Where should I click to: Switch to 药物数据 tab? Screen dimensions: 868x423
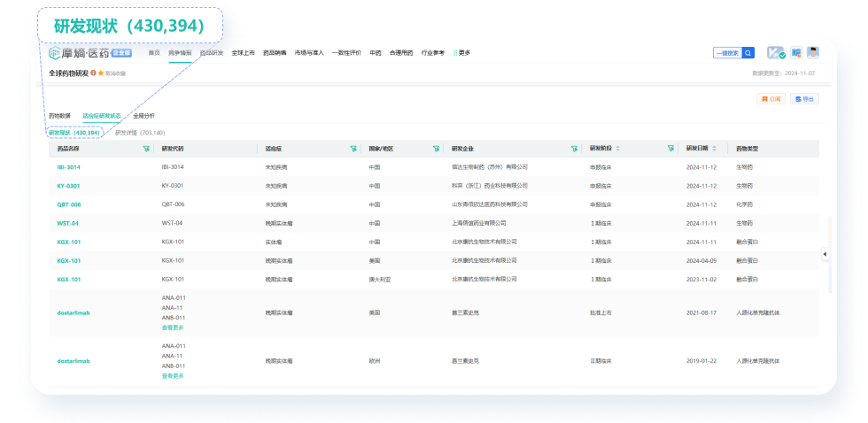60,116
